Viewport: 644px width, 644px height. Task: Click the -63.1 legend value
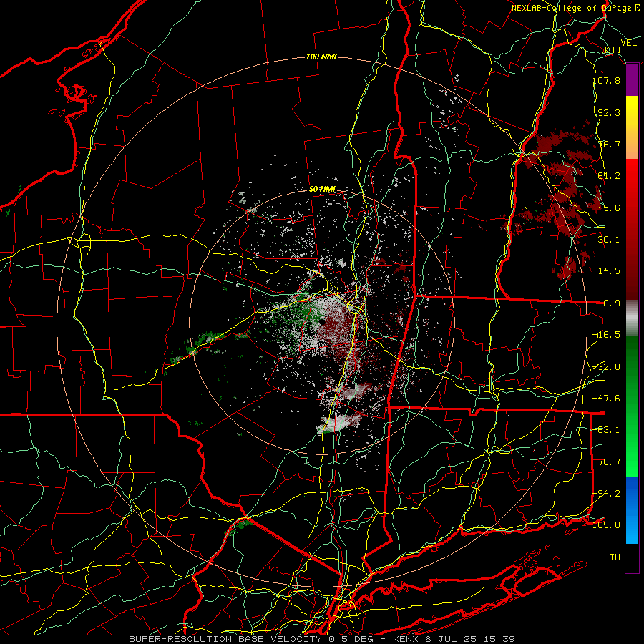[607, 429]
